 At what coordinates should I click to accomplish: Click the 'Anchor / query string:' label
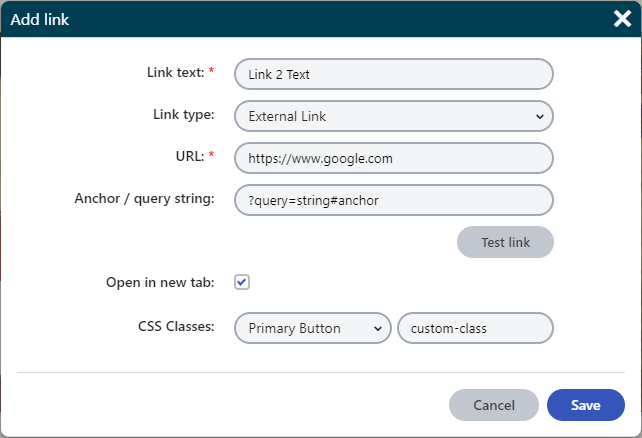click(144, 199)
